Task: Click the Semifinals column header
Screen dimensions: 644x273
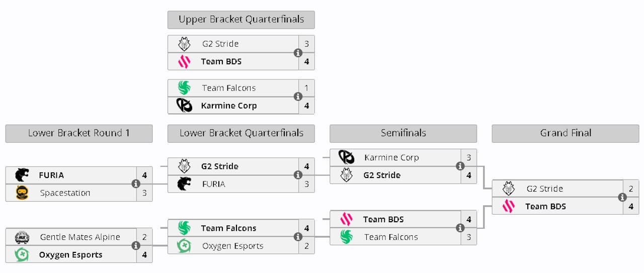Action: [x=403, y=134]
